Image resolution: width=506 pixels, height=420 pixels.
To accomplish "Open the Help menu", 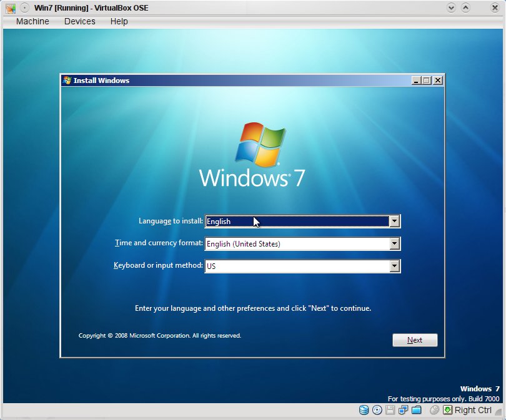I will pyautogui.click(x=119, y=21).
